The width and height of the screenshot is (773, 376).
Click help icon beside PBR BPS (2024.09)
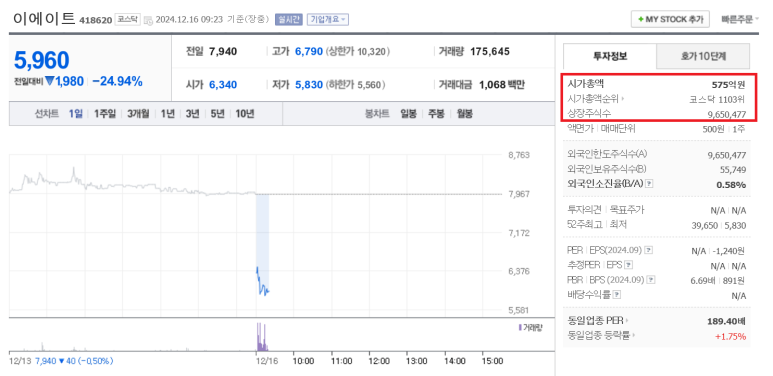[651, 280]
